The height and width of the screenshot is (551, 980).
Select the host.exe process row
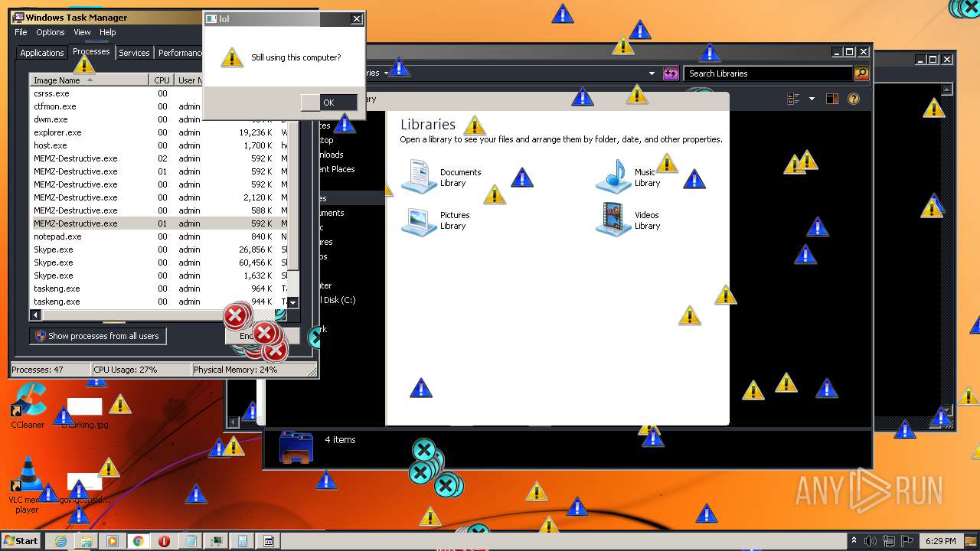coord(158,145)
